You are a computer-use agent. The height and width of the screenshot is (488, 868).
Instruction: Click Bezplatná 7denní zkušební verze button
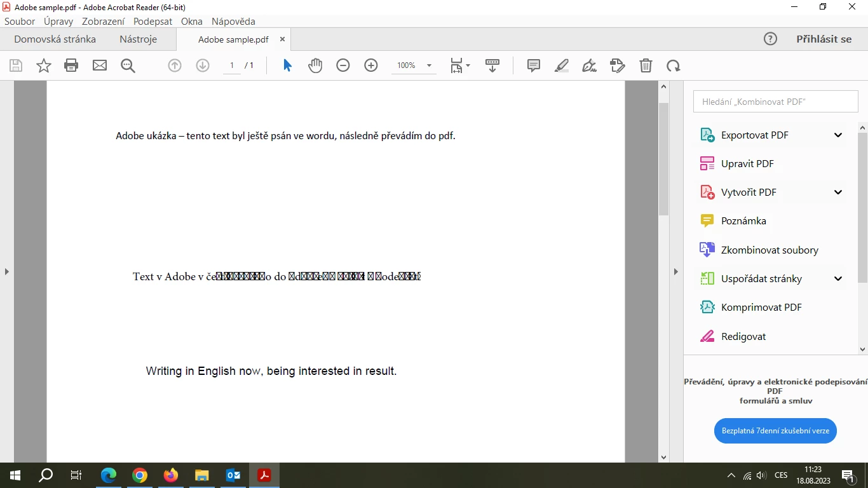(x=775, y=430)
